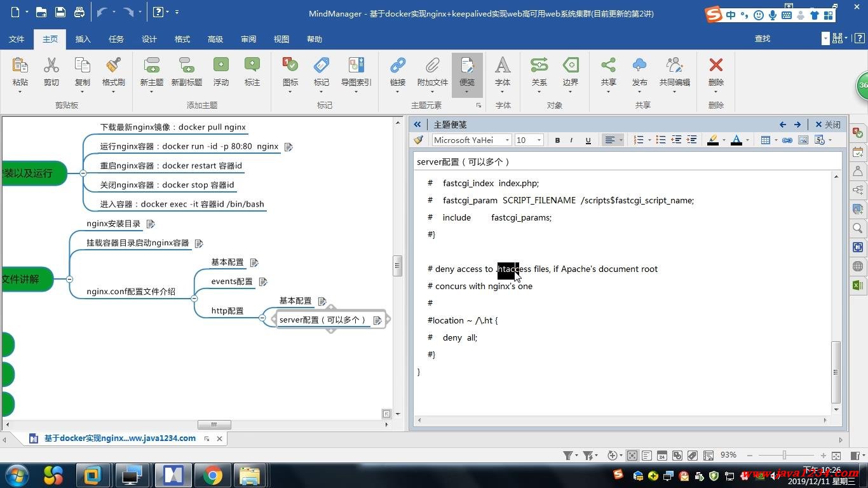The height and width of the screenshot is (488, 868).
Task: Click the Delete (删除) red X icon
Action: tap(716, 65)
